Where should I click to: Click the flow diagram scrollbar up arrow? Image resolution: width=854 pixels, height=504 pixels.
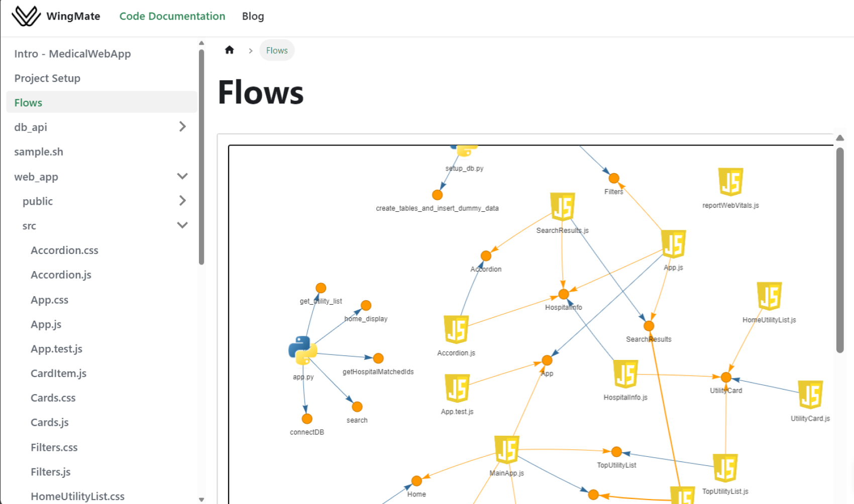pyautogui.click(x=840, y=138)
